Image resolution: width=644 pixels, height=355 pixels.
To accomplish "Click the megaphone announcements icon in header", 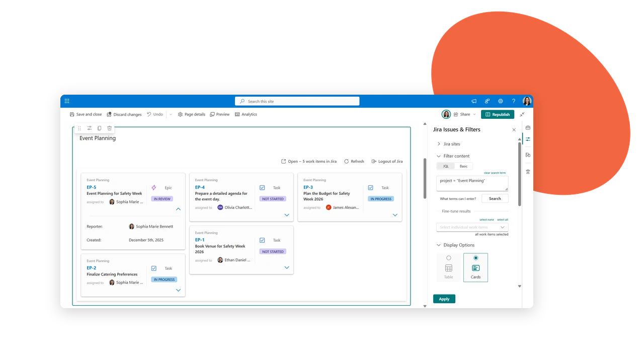I will tap(474, 101).
